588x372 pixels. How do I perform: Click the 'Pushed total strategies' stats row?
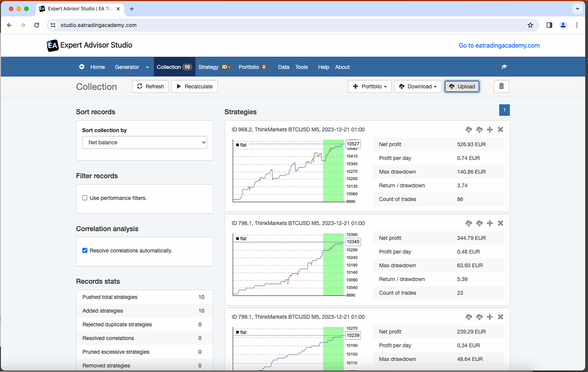tap(145, 297)
